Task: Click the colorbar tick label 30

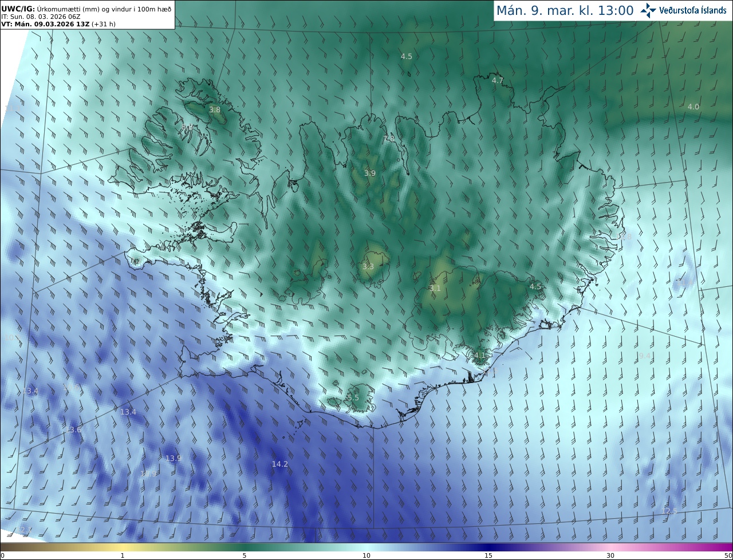Action: pyautogui.click(x=610, y=555)
